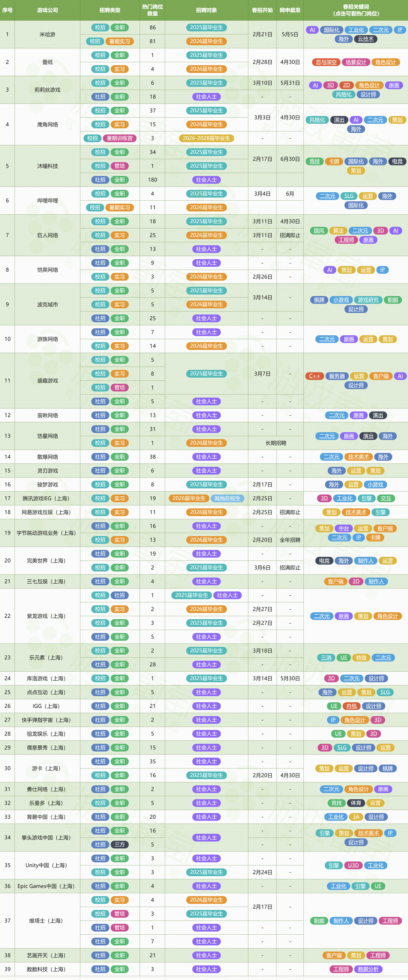The height and width of the screenshot is (980, 408).
Task: Open the 体育 keyword tag
Action: (x=356, y=803)
